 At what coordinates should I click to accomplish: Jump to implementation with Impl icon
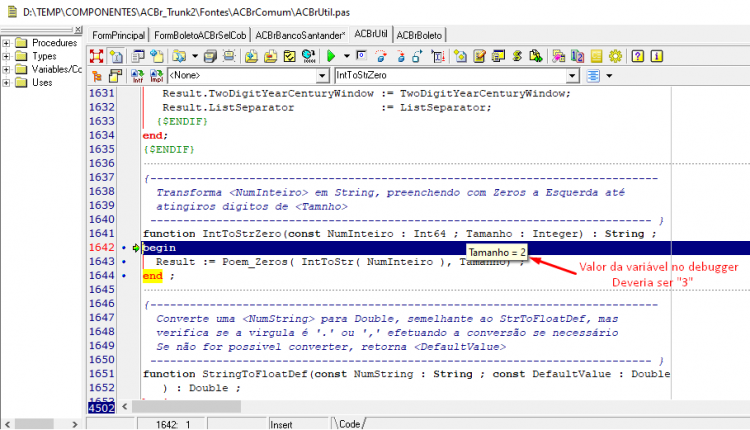tap(156, 76)
